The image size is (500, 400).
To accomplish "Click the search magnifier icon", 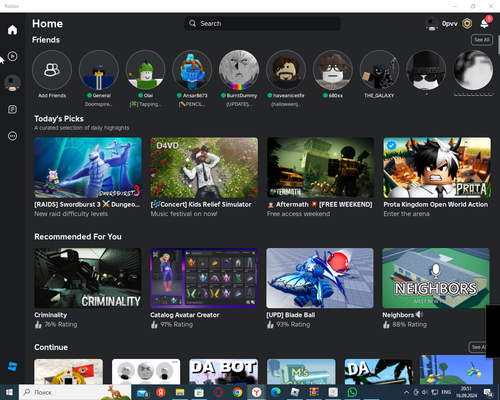I will (192, 23).
